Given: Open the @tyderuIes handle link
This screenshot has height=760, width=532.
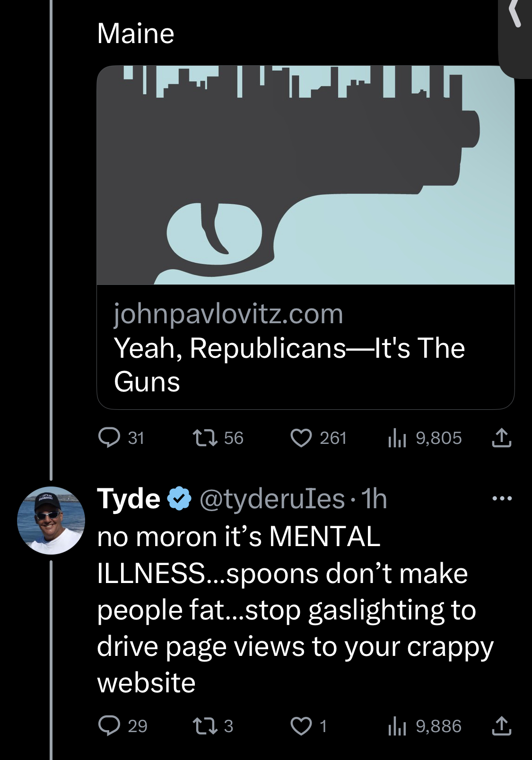Looking at the screenshot, I should click(x=272, y=499).
